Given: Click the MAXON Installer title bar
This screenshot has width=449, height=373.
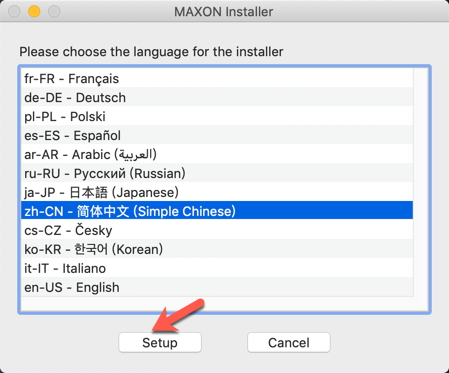Looking at the screenshot, I should click(x=224, y=12).
